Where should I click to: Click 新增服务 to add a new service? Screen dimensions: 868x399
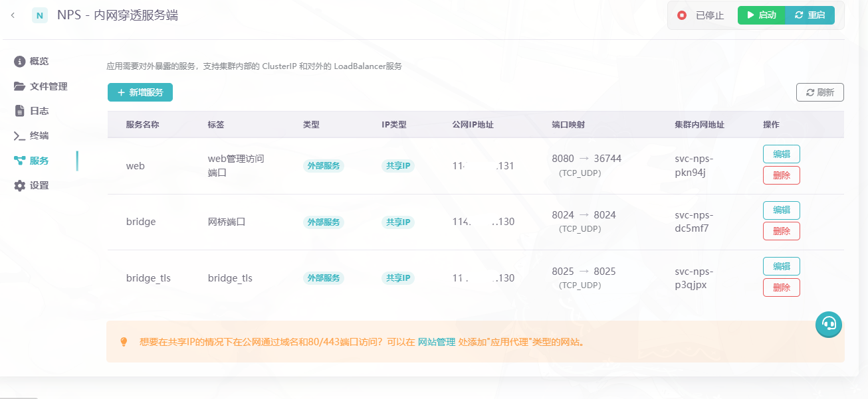(x=140, y=92)
